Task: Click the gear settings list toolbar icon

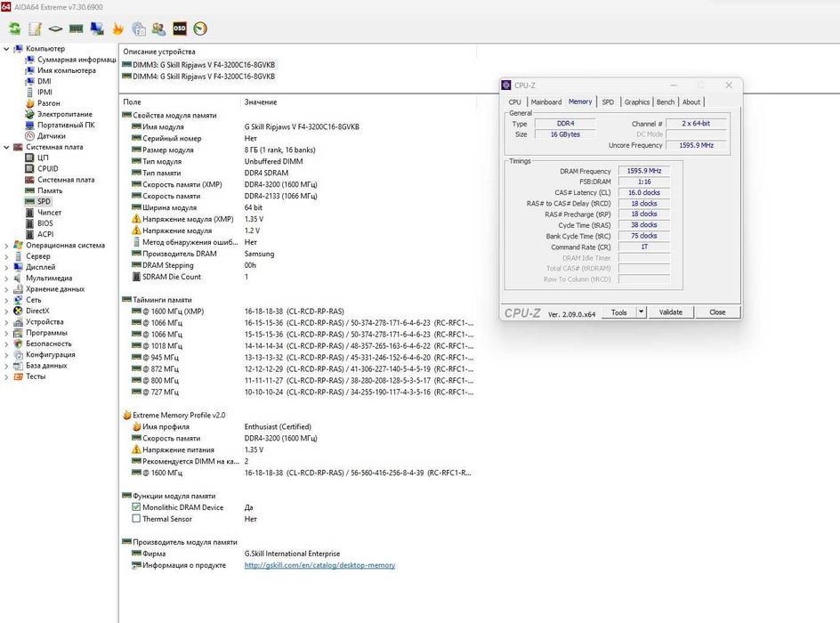Action: click(x=139, y=29)
